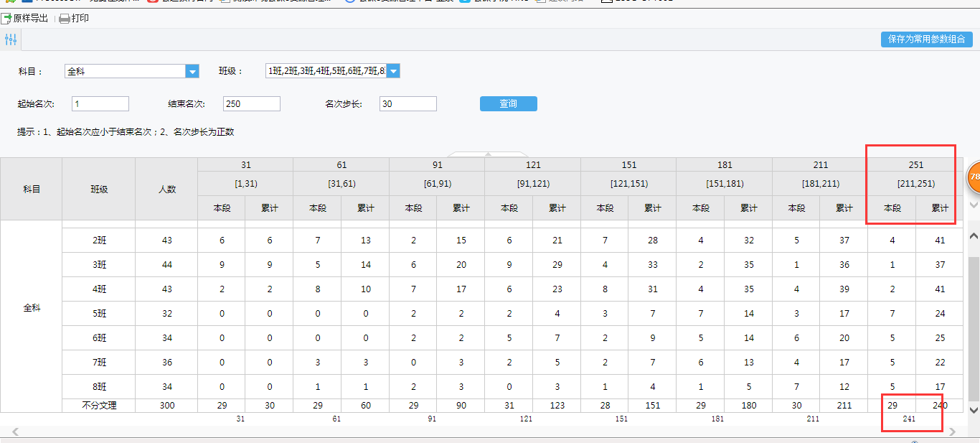Focus the 结束名次 input field
This screenshot has height=443, width=980.
coord(252,104)
